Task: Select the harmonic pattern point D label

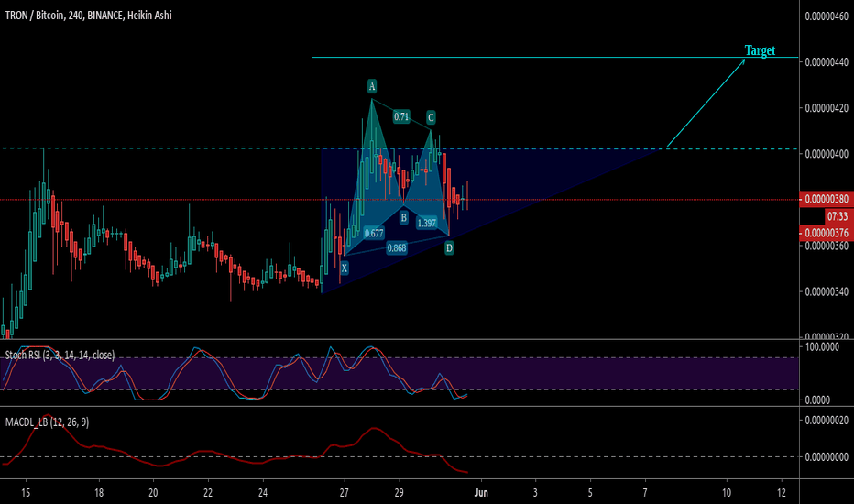Action: (449, 248)
